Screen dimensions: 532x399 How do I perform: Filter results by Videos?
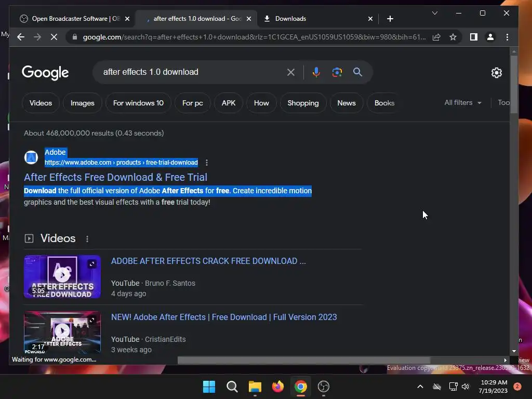coord(41,103)
